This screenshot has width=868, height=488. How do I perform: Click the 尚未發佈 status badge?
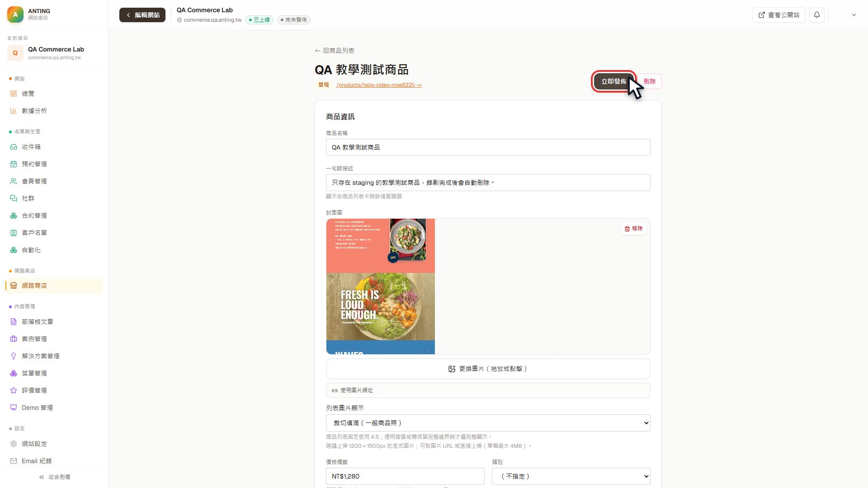(x=294, y=20)
